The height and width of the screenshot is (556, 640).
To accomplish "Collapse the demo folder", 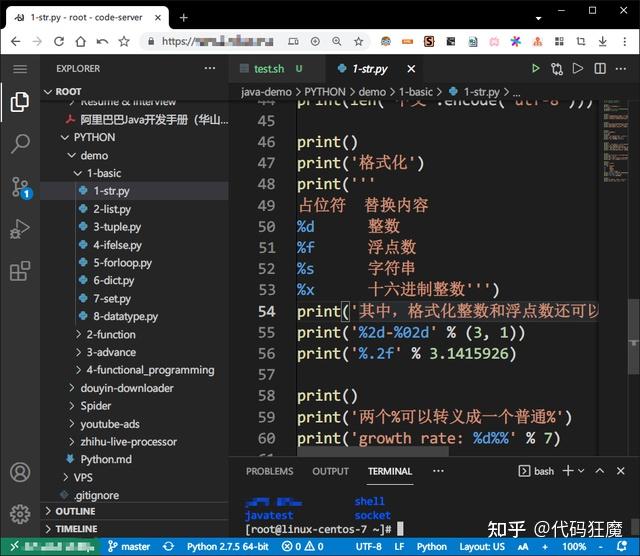I will [x=71, y=156].
